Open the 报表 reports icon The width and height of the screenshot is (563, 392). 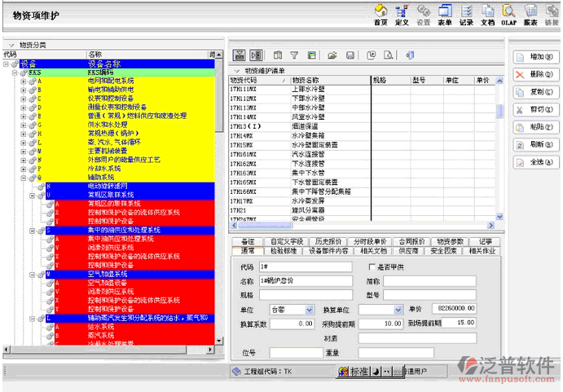tap(530, 15)
